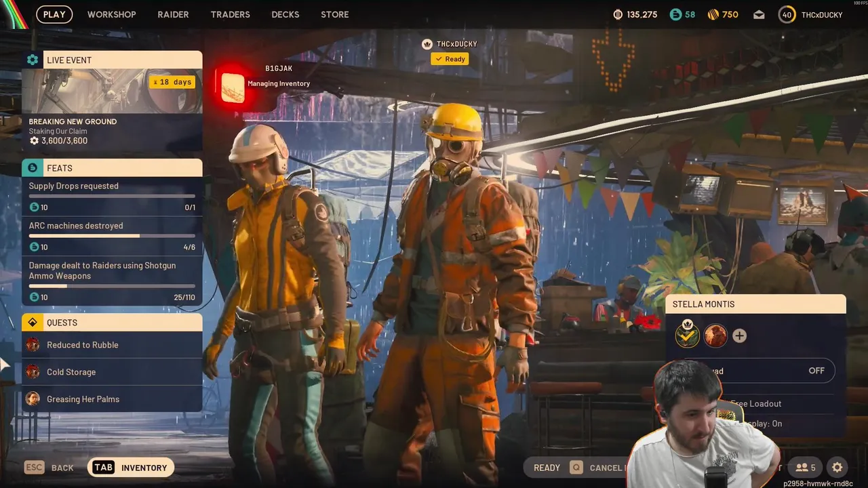Click the gold Raider tokens icon

[x=713, y=14]
